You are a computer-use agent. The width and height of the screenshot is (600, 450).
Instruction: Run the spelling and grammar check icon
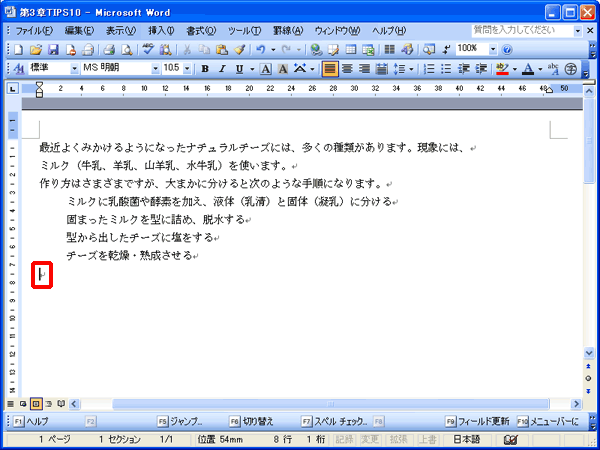[148, 49]
